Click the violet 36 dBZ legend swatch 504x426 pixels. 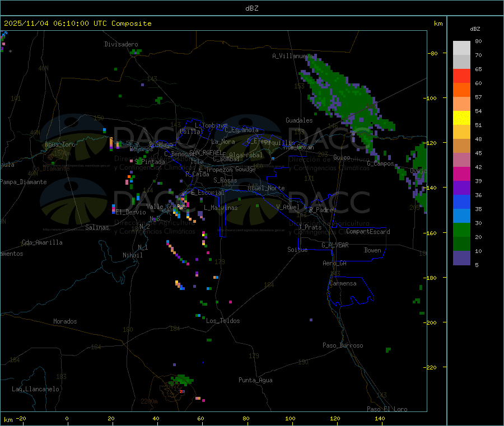461,188
